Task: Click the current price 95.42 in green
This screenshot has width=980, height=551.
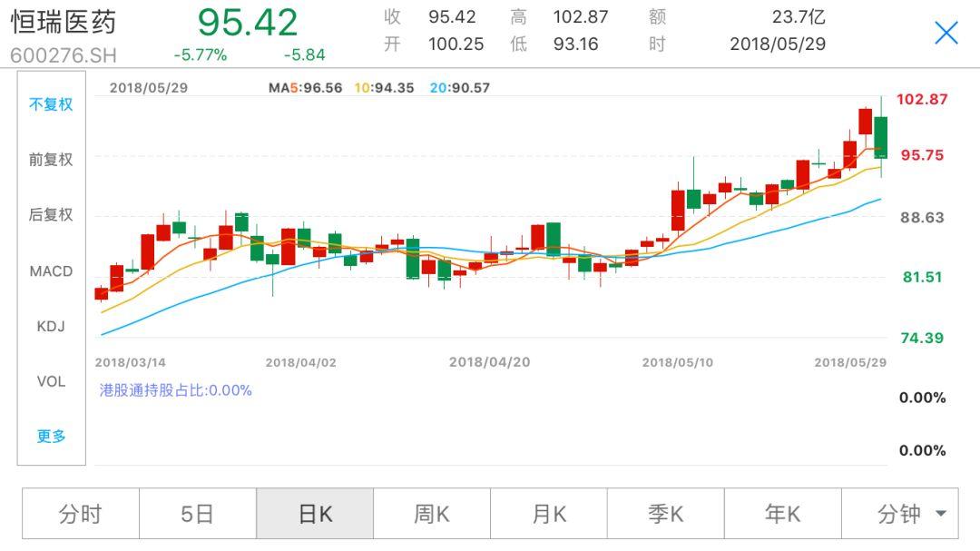Action: [248, 22]
